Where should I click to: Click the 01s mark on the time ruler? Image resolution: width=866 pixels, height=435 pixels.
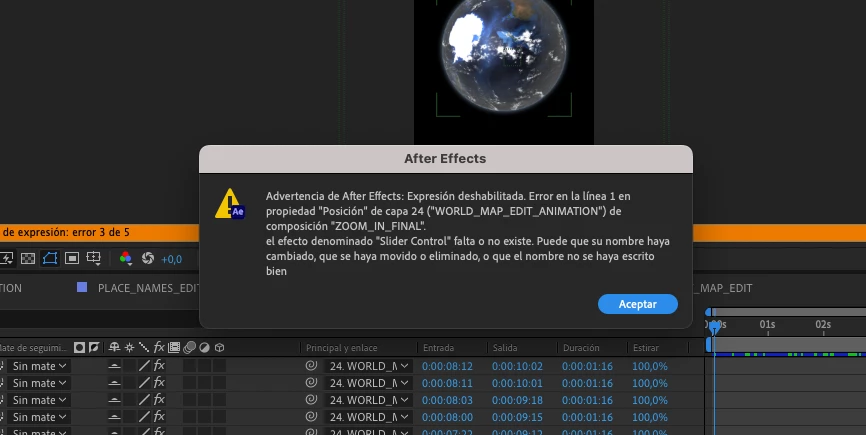[x=767, y=325]
